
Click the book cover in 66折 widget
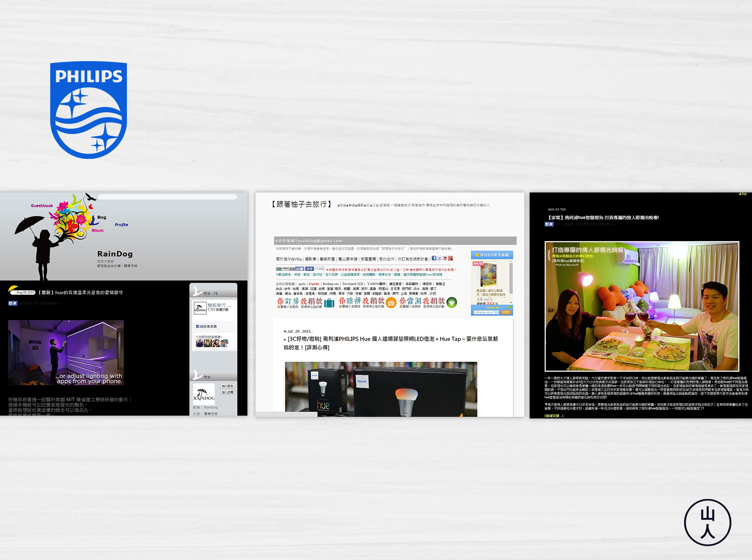click(488, 275)
